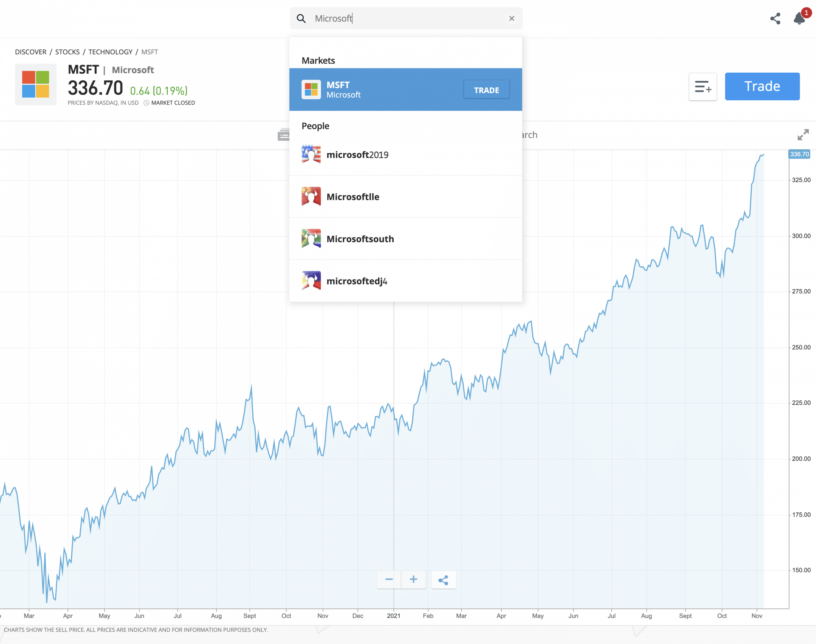Click the partially hidden Research tab
Viewport: 816px width, 644px height.
click(530, 134)
